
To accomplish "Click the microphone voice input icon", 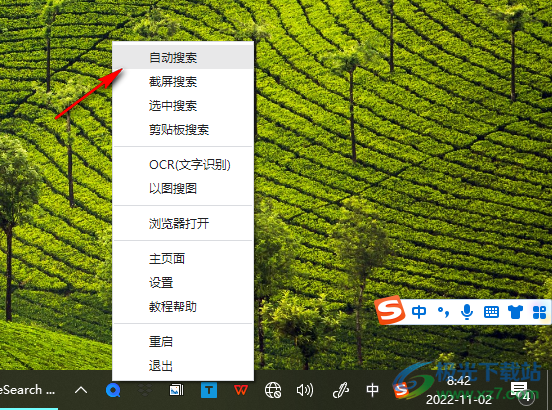I will 467,312.
